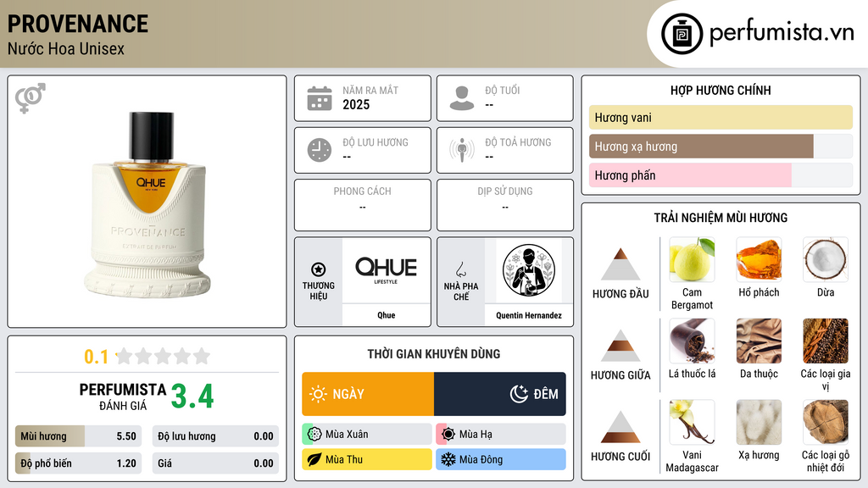Viewport: 868px width, 488px height.
Task: Click the sun icon for Mùa Hạ
Action: pyautogui.click(x=448, y=435)
